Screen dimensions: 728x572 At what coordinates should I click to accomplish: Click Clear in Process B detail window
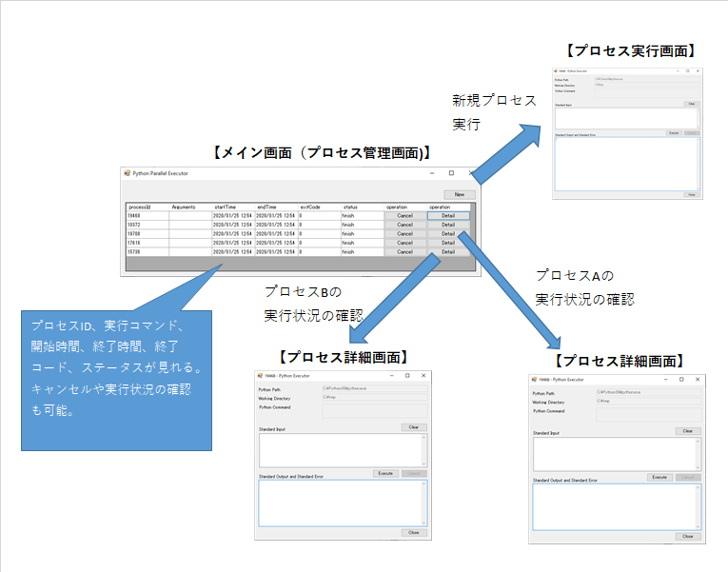(414, 427)
